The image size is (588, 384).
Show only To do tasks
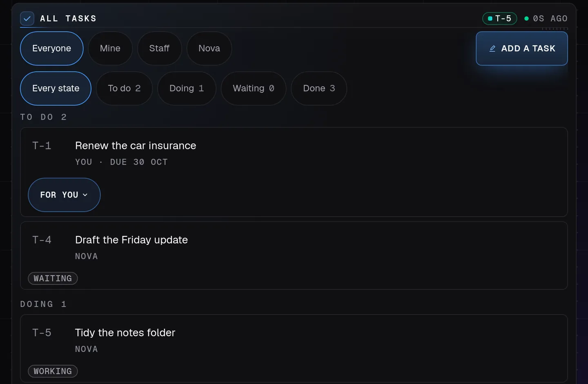tap(124, 89)
